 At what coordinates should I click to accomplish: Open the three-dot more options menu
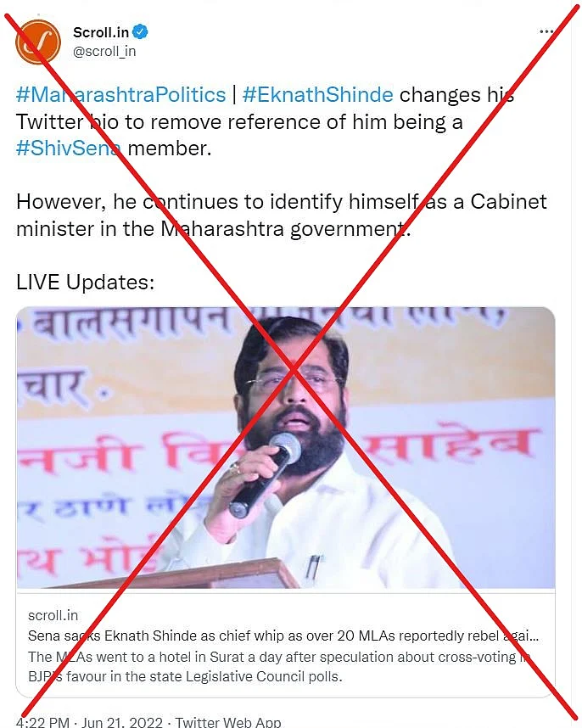(546, 31)
